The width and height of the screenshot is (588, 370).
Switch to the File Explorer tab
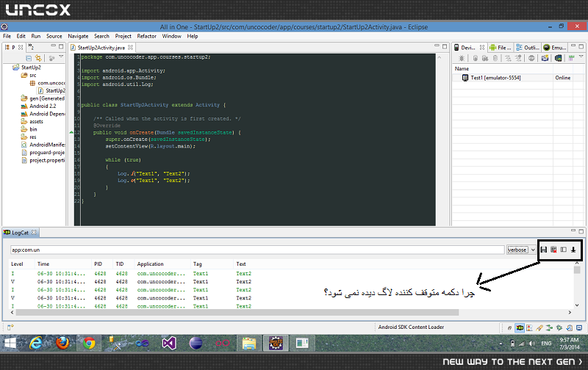[x=501, y=48]
